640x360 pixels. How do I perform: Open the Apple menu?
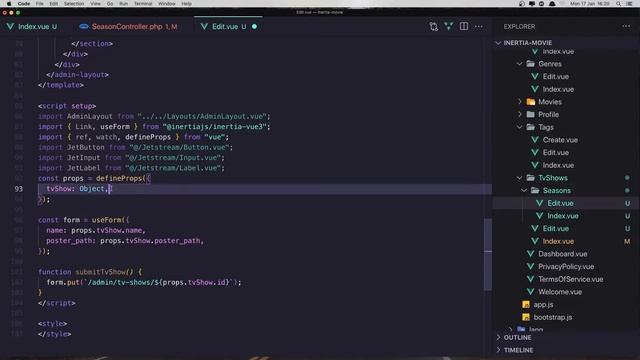pos(9,4)
